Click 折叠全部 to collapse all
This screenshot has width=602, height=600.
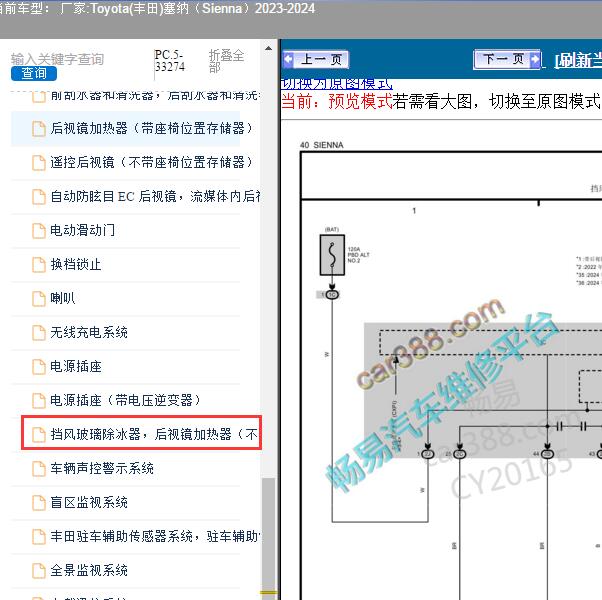pos(227,61)
